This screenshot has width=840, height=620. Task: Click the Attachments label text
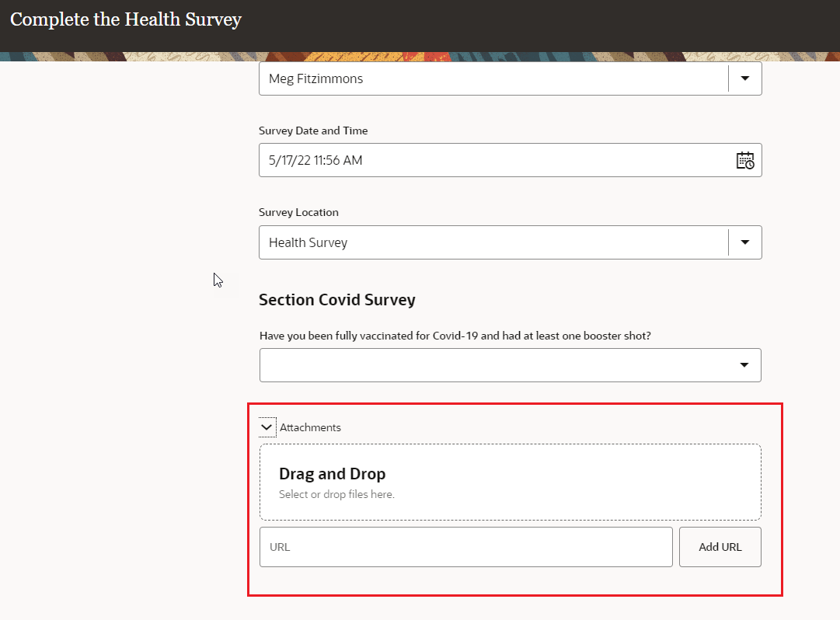[x=311, y=427]
